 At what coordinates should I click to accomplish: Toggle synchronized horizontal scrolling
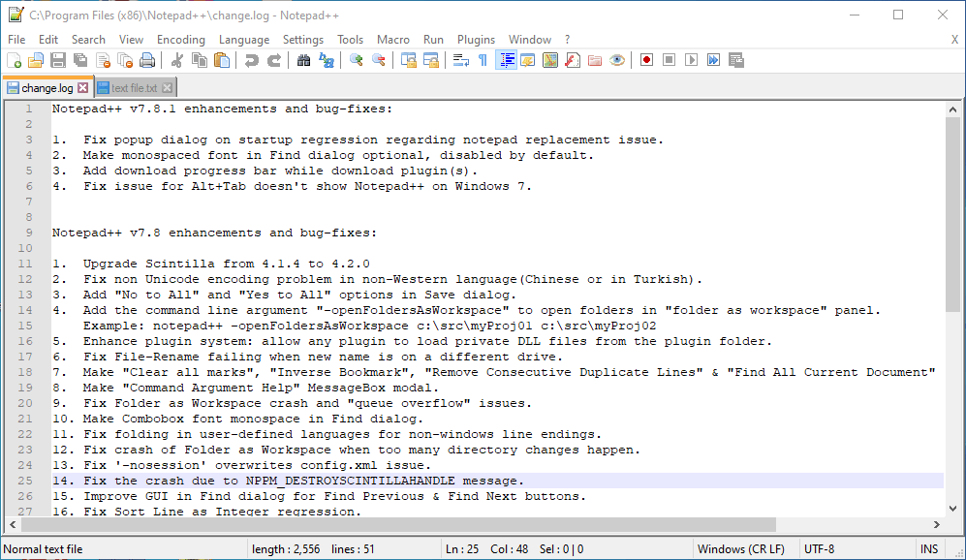pos(430,60)
